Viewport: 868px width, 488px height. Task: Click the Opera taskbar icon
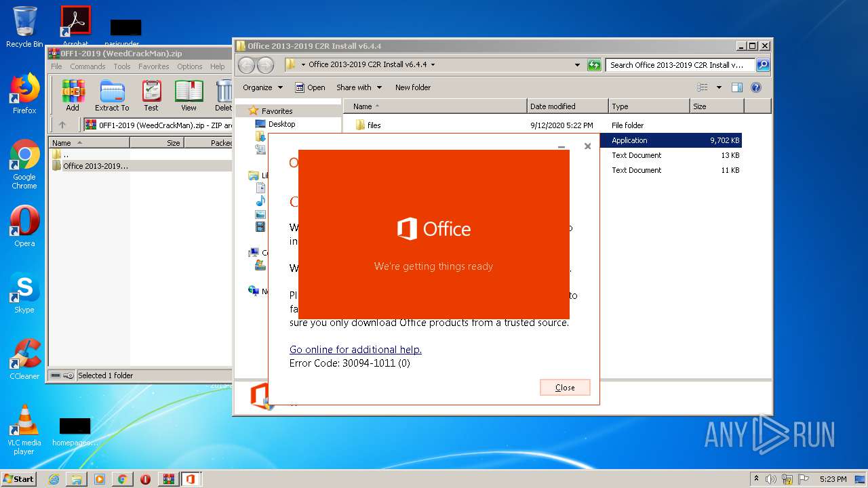click(x=145, y=479)
